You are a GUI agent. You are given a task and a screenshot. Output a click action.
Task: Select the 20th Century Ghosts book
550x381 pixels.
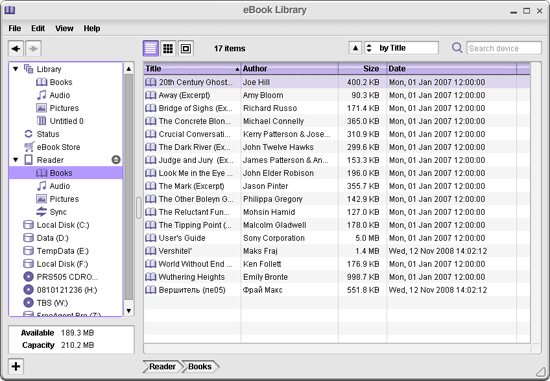pyautogui.click(x=337, y=82)
